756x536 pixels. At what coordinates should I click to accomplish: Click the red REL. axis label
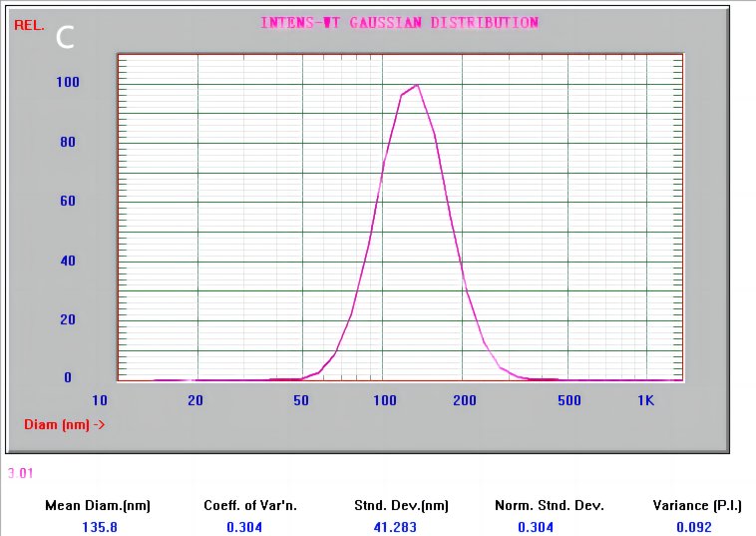(x=29, y=25)
